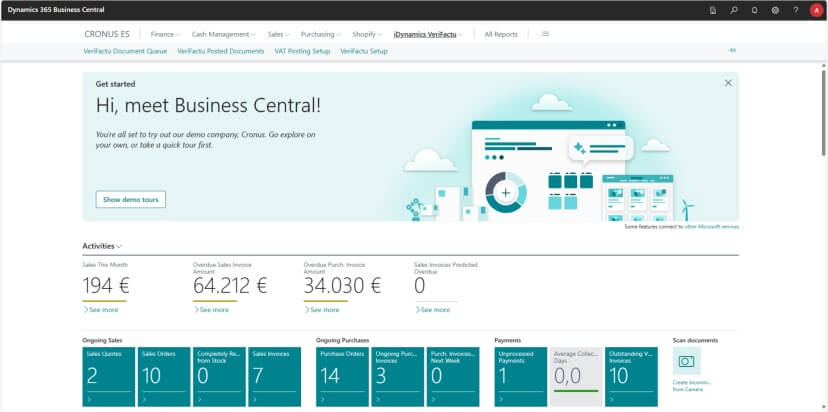Expand the Shopify menu
The image size is (828, 412).
pyautogui.click(x=367, y=34)
